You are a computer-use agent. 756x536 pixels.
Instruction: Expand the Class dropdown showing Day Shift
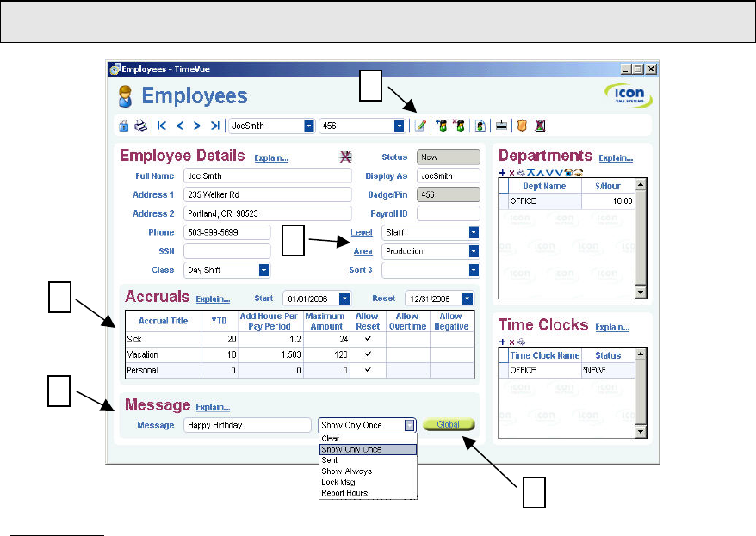point(263,270)
